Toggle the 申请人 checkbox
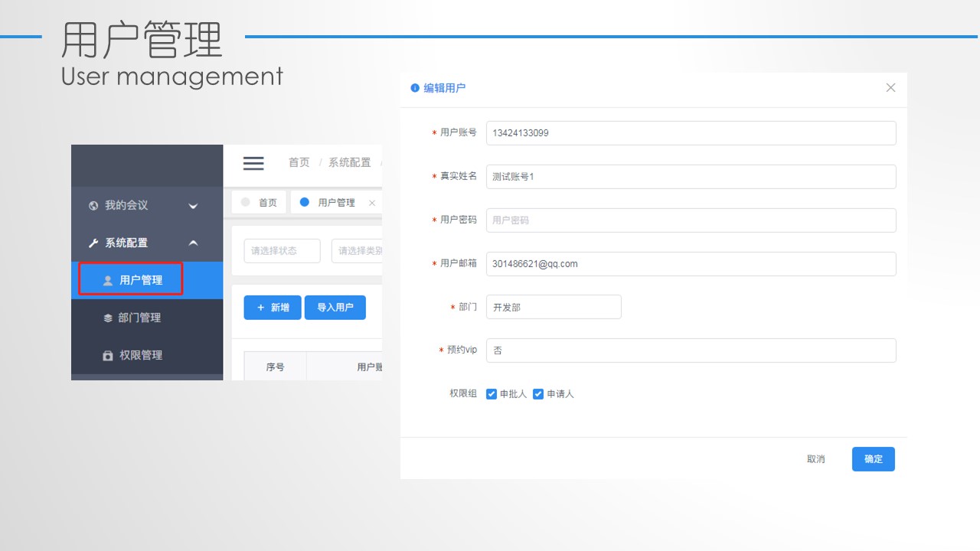Screen dimensions: 980x551 pos(538,394)
